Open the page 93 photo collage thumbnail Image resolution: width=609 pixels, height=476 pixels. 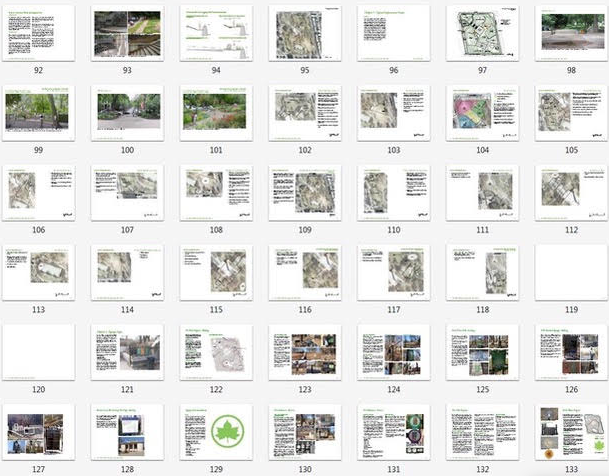click(127, 32)
